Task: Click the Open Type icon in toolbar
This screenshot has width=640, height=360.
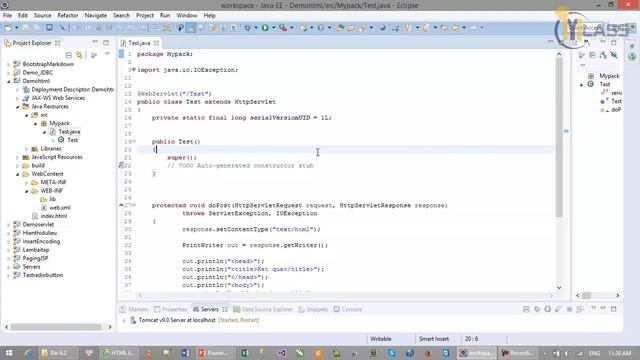Action: [340, 28]
